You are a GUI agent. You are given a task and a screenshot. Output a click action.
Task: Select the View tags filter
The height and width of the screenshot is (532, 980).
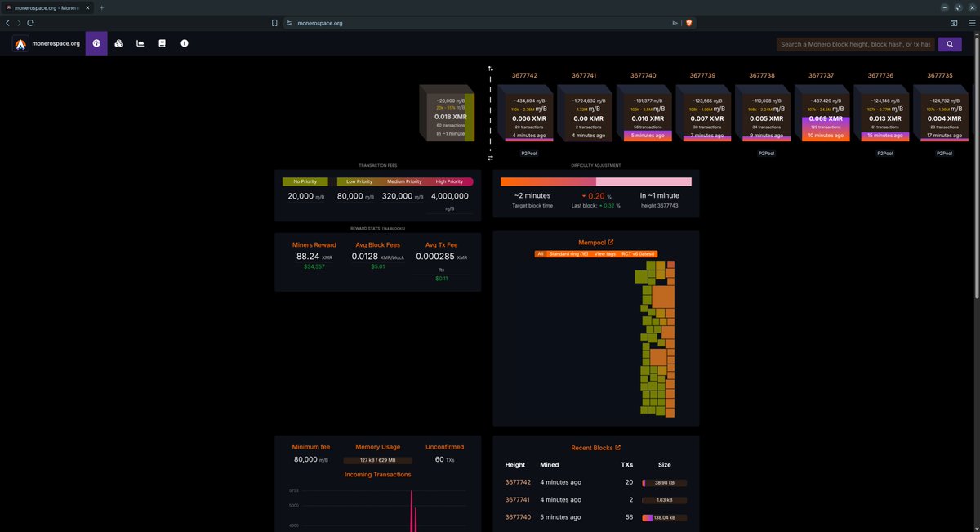point(605,254)
